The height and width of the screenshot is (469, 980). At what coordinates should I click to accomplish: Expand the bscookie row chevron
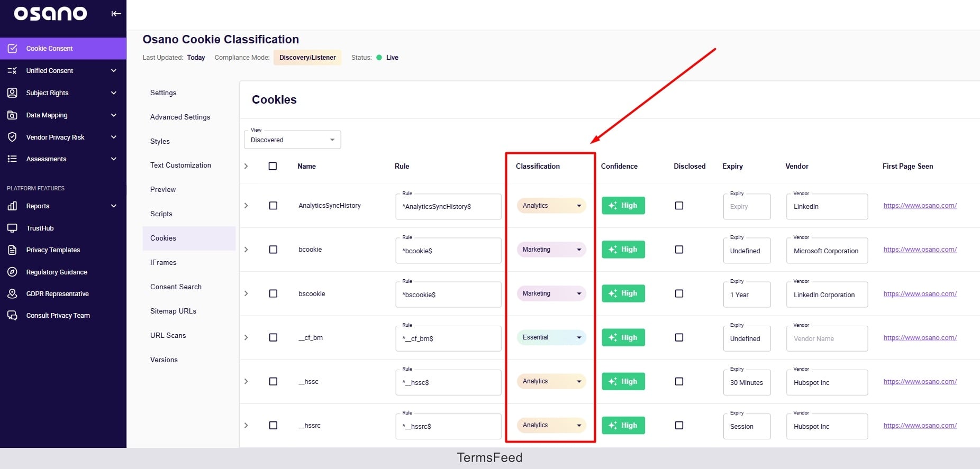click(x=246, y=293)
